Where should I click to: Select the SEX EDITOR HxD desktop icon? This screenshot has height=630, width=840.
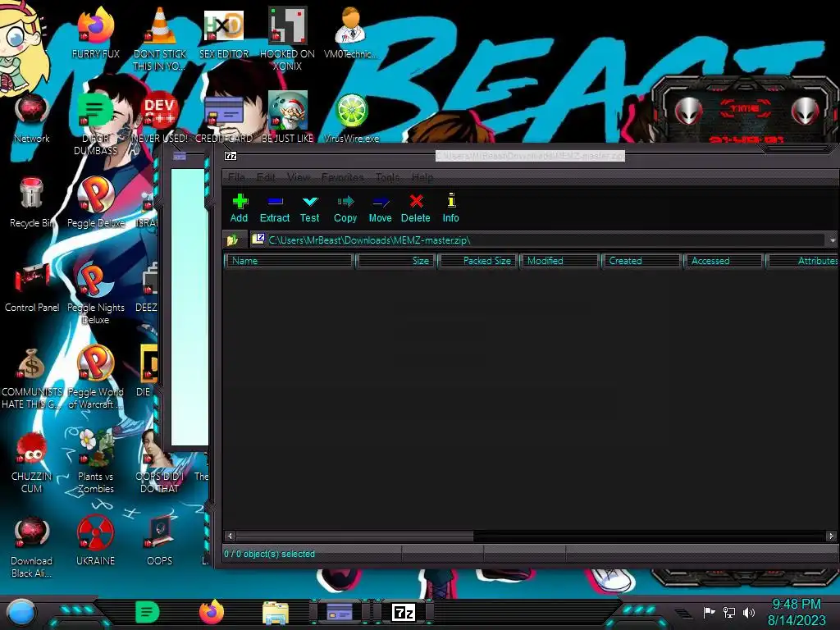tap(224, 33)
